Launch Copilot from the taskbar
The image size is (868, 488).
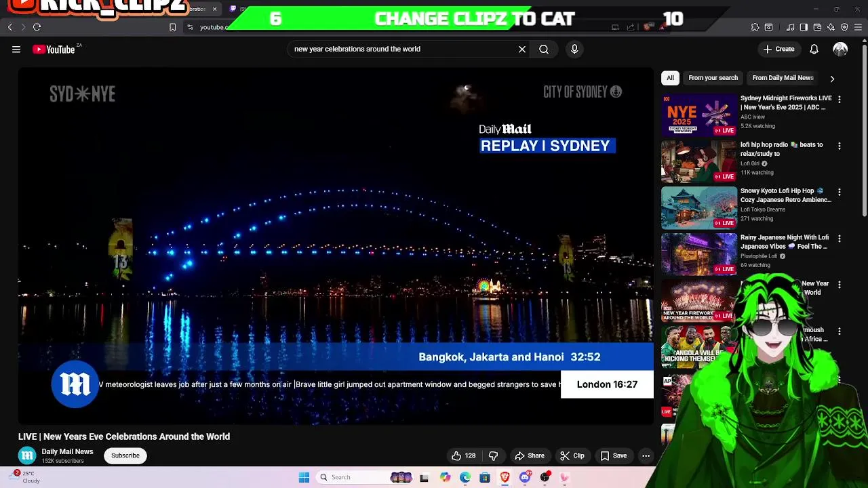445,477
